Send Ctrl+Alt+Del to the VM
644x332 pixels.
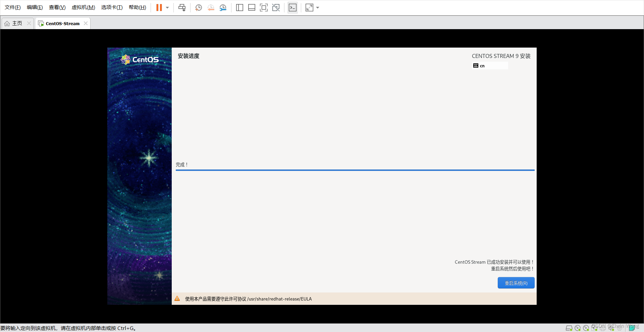(x=182, y=7)
